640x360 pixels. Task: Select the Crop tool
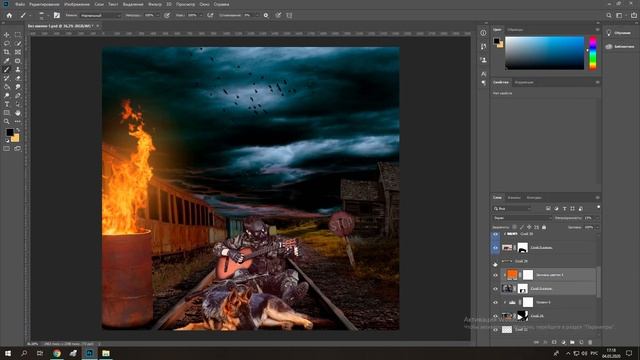pos(7,52)
